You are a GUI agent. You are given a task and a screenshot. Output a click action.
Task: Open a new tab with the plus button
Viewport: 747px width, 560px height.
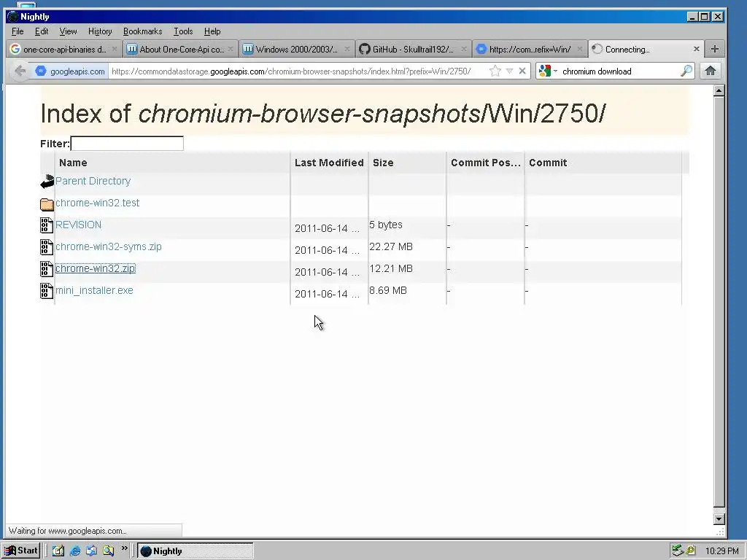coord(715,49)
